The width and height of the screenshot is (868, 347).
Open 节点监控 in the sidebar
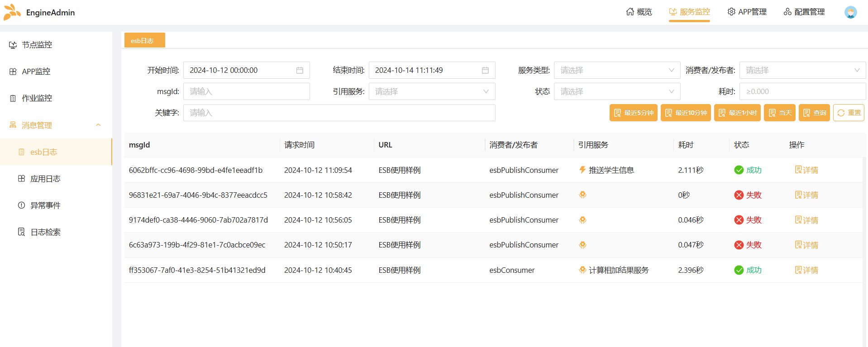pos(56,45)
